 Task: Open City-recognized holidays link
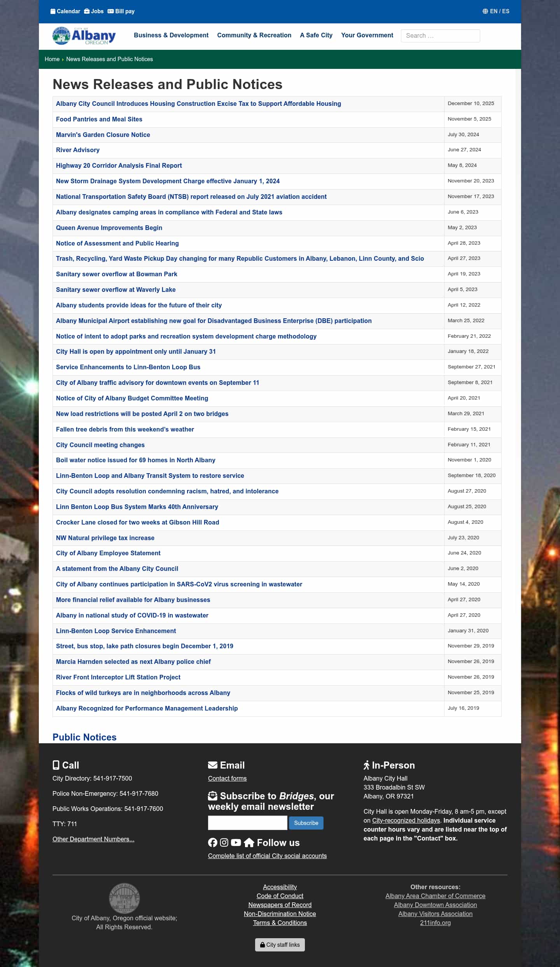coord(406,820)
